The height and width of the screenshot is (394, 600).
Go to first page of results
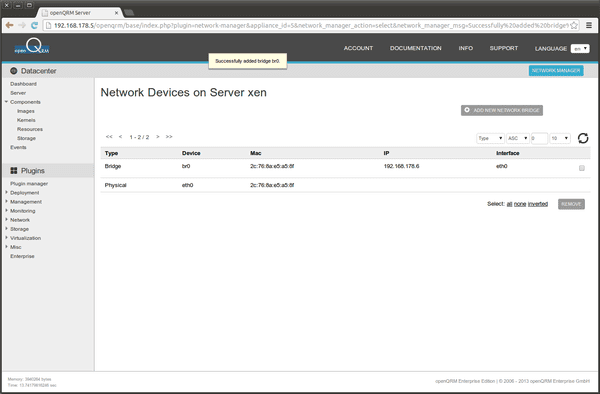(109, 137)
